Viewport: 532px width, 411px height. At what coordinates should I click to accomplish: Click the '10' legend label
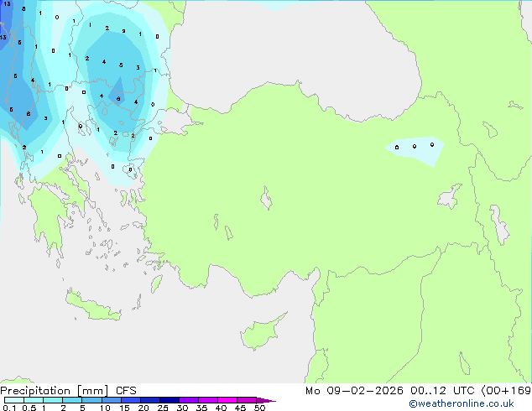click(x=105, y=408)
